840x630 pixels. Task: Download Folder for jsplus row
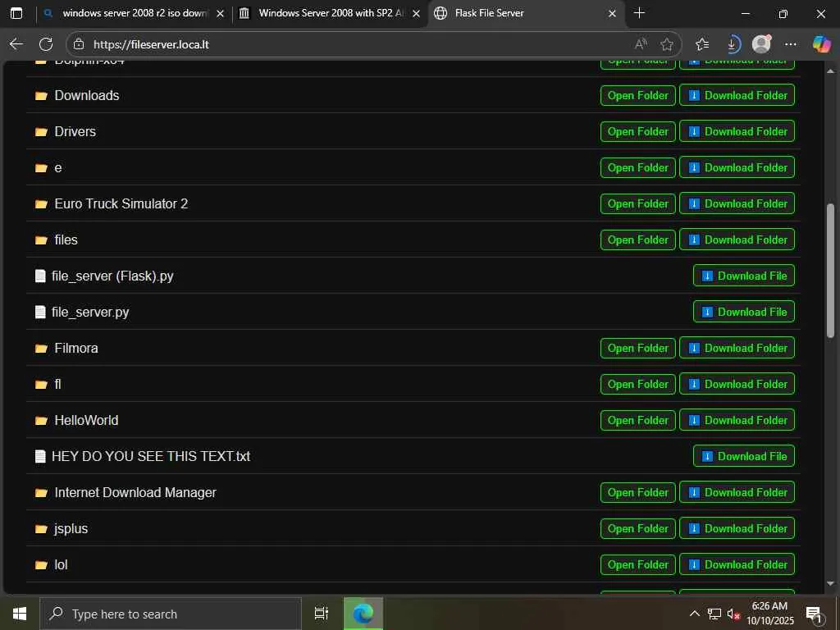pyautogui.click(x=737, y=529)
